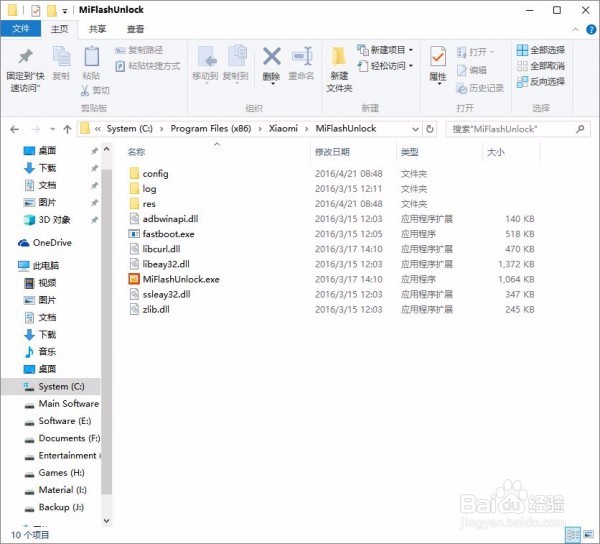Image resolution: width=600 pixels, height=544 pixels.
Task: Click Cut scissors in ribbon
Action: click(95, 90)
